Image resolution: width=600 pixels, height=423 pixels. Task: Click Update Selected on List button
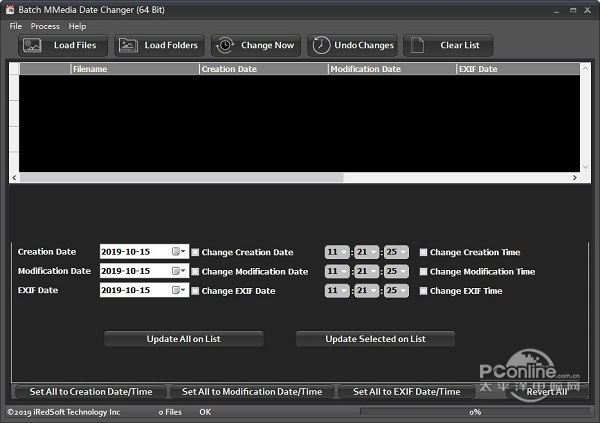click(x=375, y=339)
